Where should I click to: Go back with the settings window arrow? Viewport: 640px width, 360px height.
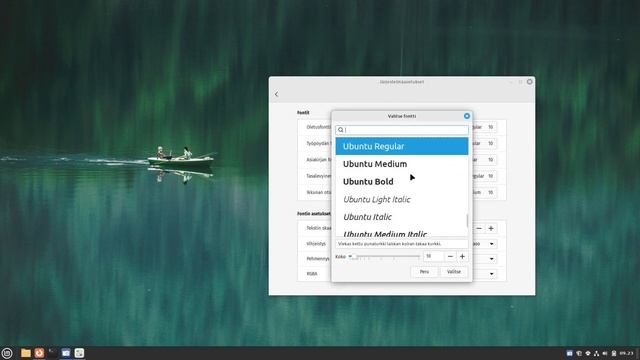tap(277, 94)
